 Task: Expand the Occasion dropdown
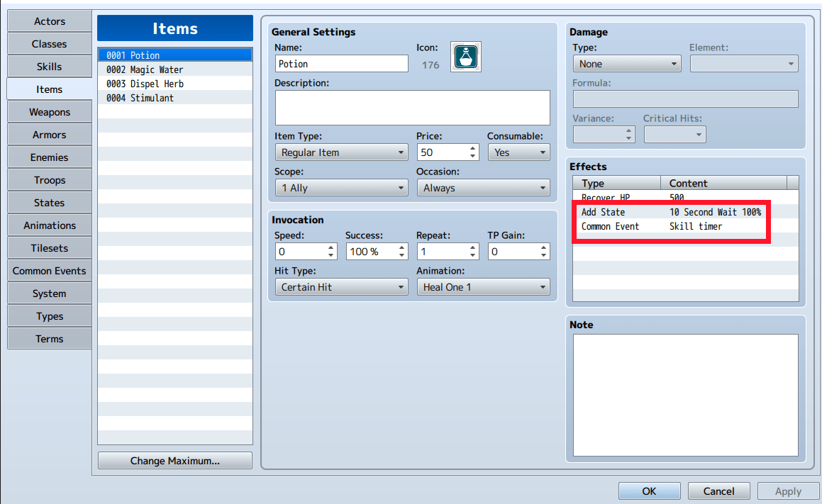(483, 187)
